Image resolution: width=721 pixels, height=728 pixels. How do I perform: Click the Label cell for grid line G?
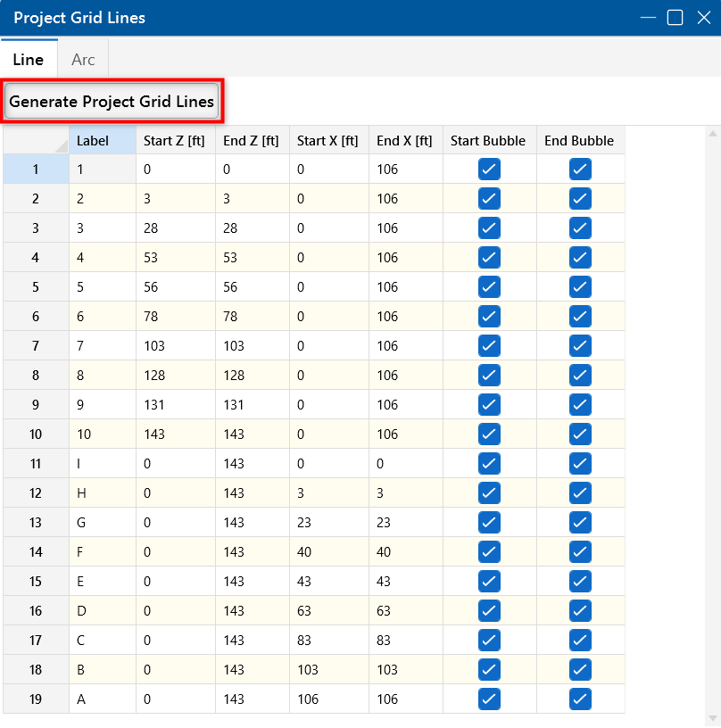click(x=103, y=523)
